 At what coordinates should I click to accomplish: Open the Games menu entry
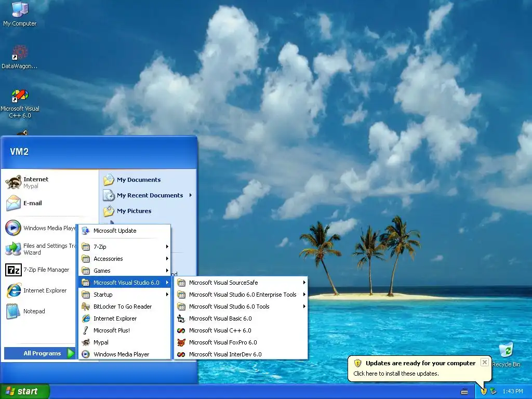pos(125,270)
